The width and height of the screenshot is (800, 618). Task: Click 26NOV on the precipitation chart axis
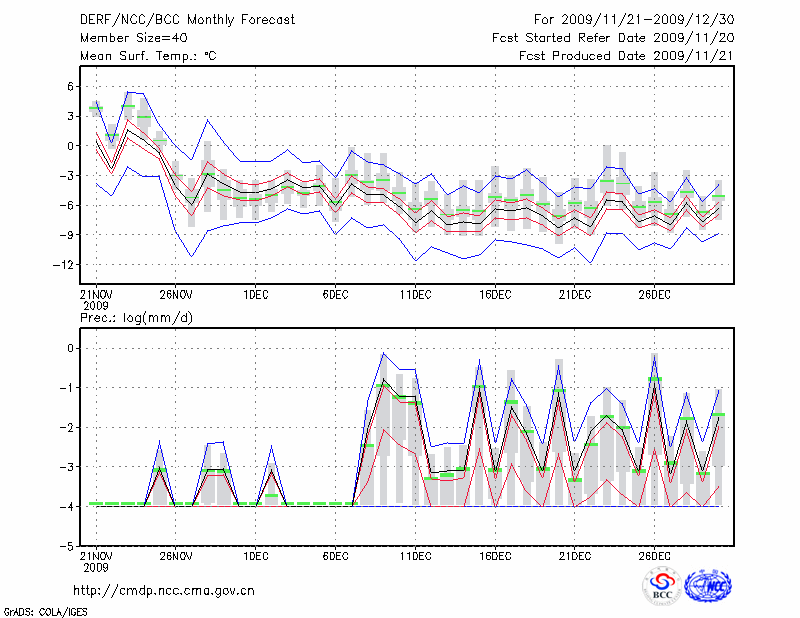[175, 556]
